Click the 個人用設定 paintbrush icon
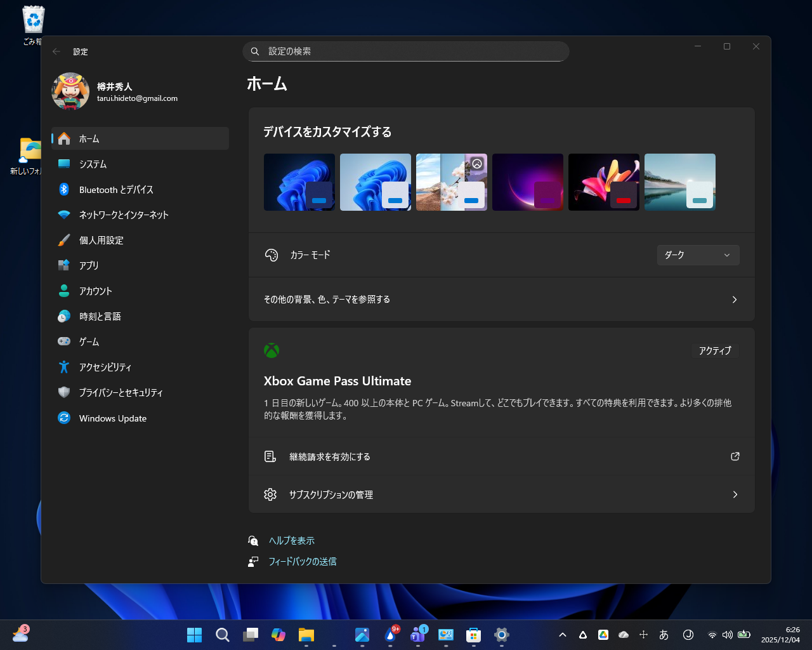The width and height of the screenshot is (812, 650). tap(64, 240)
